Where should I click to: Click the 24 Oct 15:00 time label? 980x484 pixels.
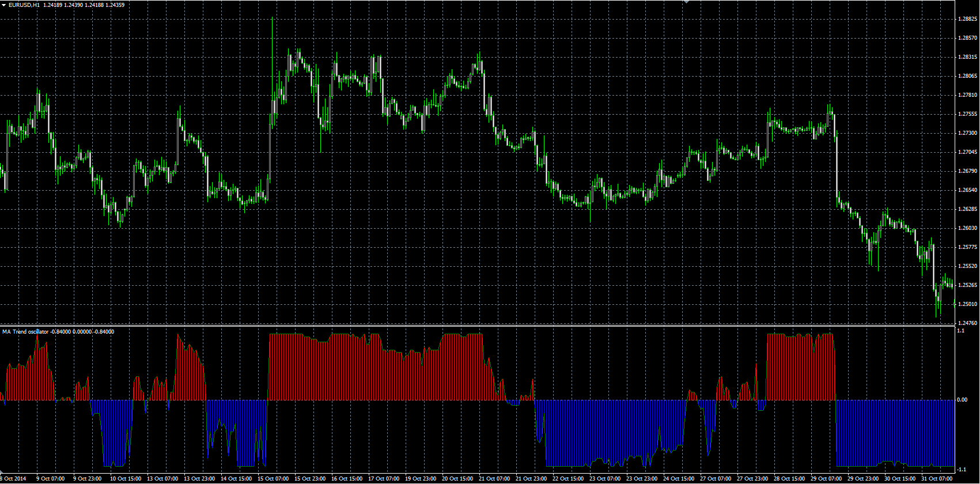click(679, 479)
